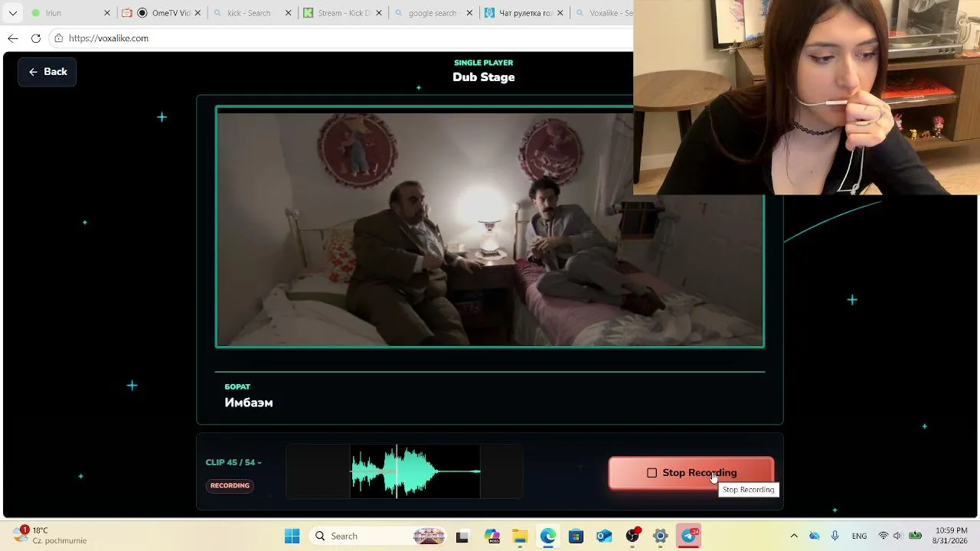The width and height of the screenshot is (980, 551).
Task: Close the "google search" tab
Action: [469, 13]
